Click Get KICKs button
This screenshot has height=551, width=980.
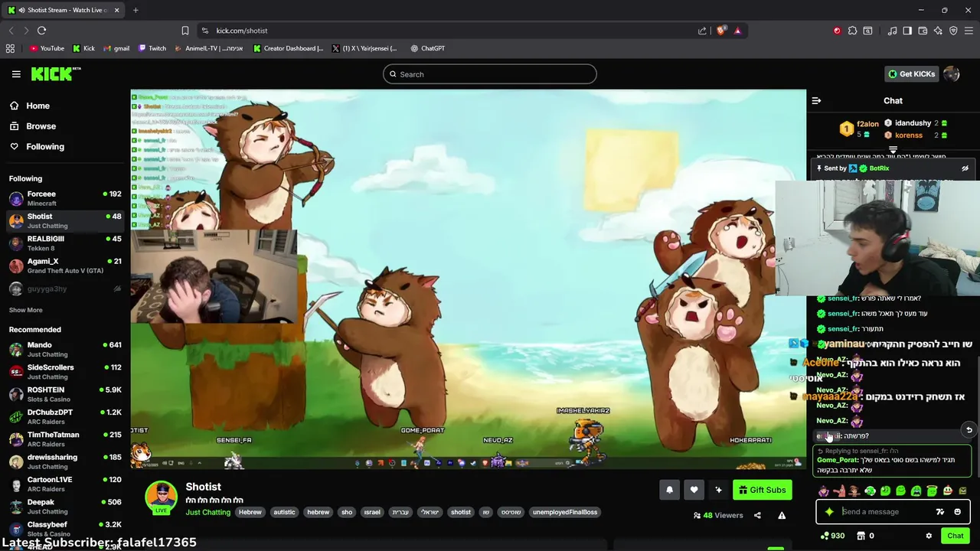[911, 74]
